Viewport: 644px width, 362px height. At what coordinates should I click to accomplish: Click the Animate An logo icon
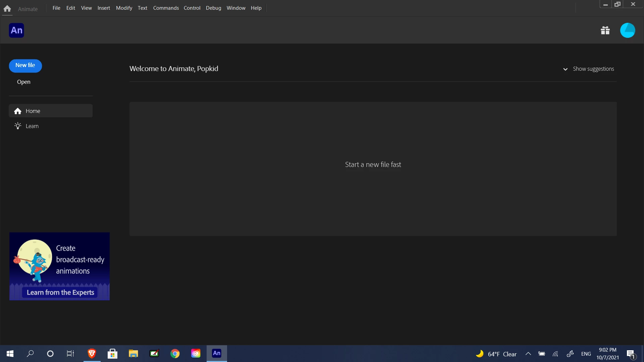coord(16,31)
